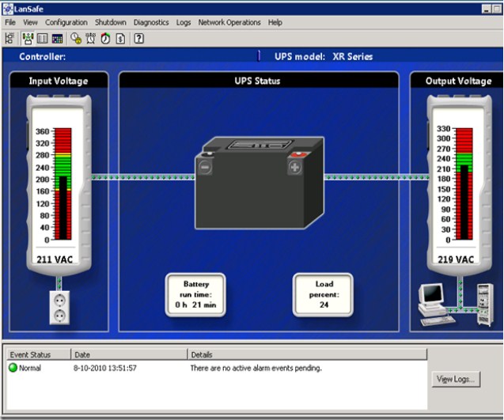Click the Input Voltage gauge bar
504x420 pixels.
click(63, 184)
